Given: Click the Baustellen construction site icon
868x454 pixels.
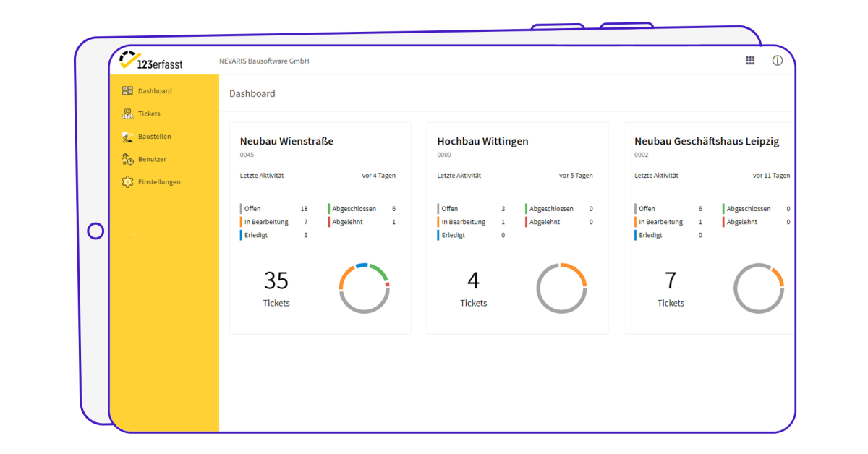Looking at the screenshot, I should (127, 137).
